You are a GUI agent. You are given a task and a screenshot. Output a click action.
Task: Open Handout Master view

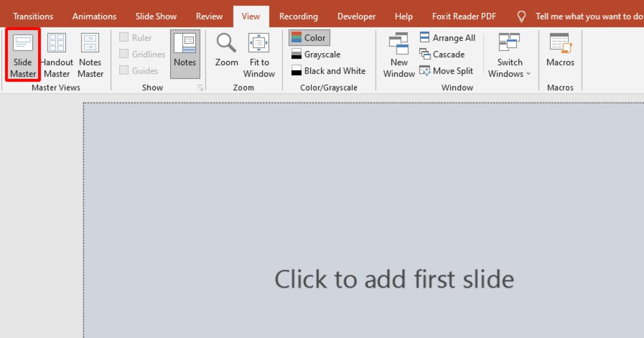(x=57, y=55)
